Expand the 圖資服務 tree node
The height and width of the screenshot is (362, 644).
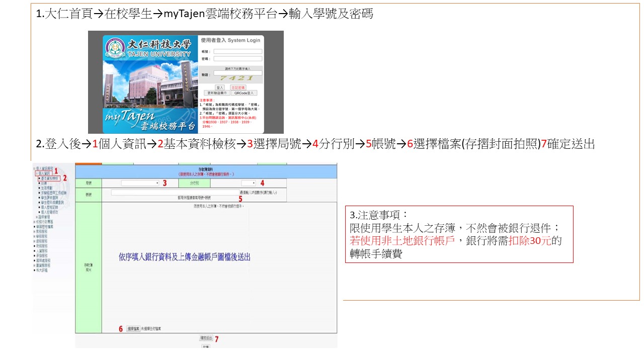(34, 265)
